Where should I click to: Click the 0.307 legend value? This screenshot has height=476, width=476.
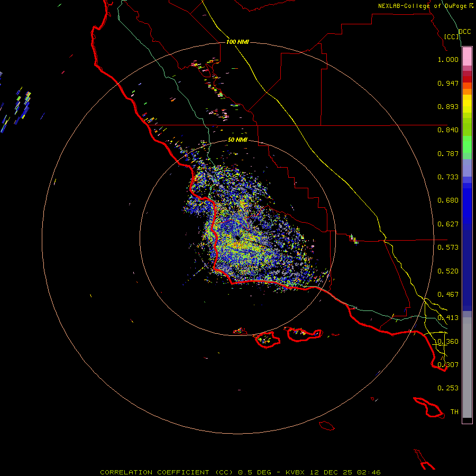coord(448,364)
